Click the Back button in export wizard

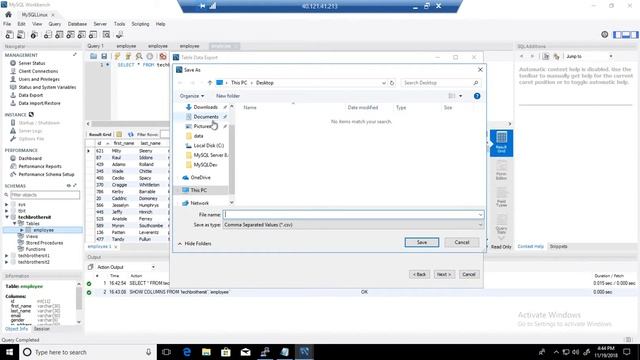coord(419,274)
